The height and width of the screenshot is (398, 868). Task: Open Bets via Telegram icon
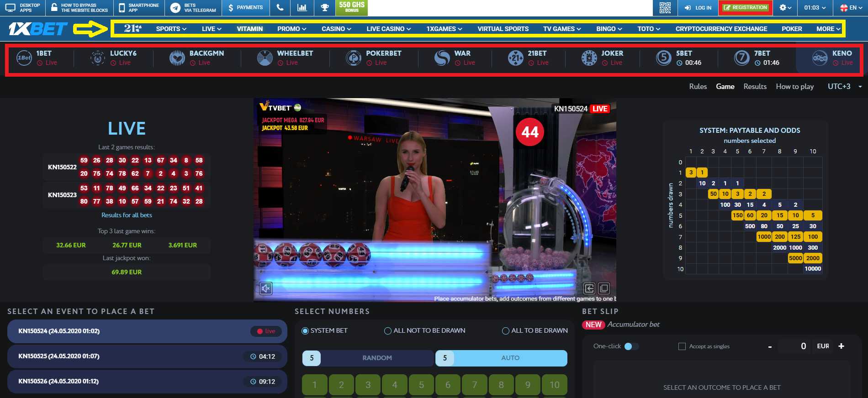click(175, 8)
